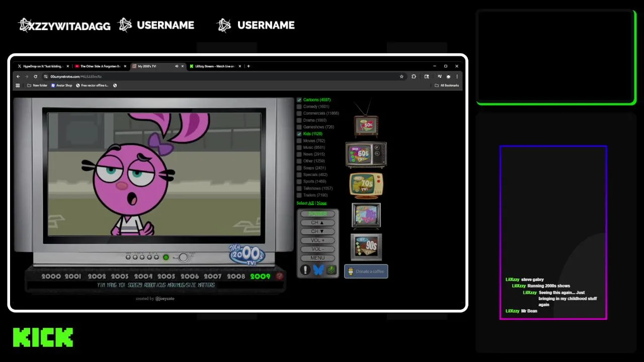Close the HypeDrop on X tab
This screenshot has width=644, height=362.
(68, 66)
